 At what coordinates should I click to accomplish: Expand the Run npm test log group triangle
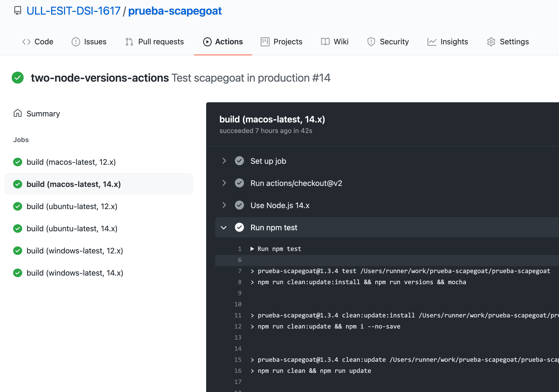pyautogui.click(x=252, y=249)
